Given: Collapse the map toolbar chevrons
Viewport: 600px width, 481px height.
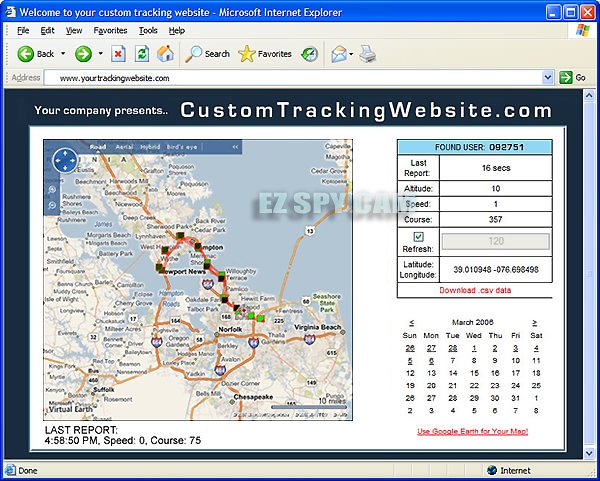Looking at the screenshot, I should pyautogui.click(x=235, y=147).
